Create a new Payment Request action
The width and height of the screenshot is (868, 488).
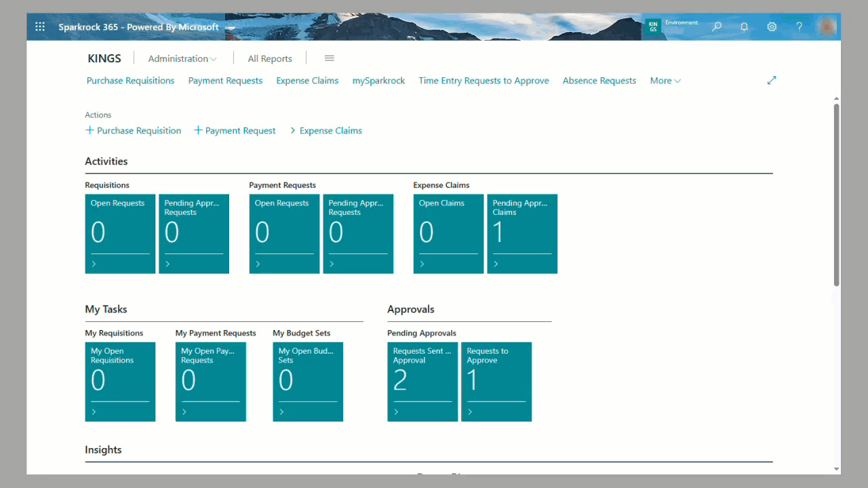tap(235, 130)
